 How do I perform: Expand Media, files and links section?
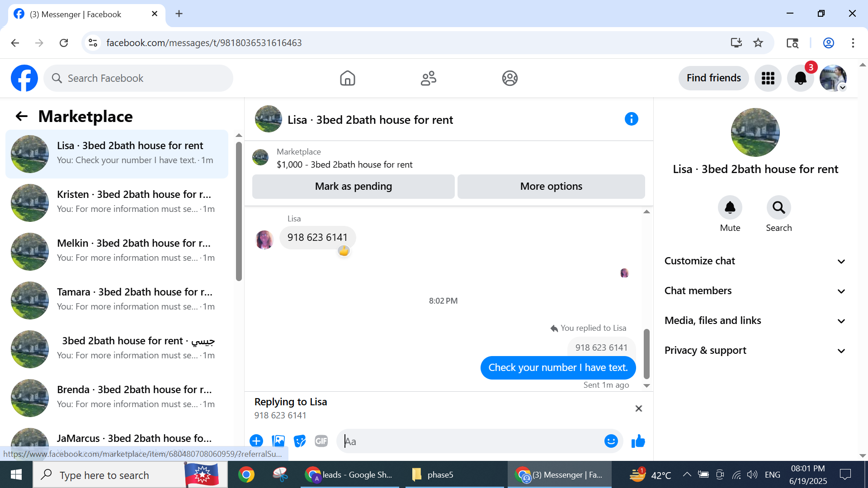tap(755, 321)
